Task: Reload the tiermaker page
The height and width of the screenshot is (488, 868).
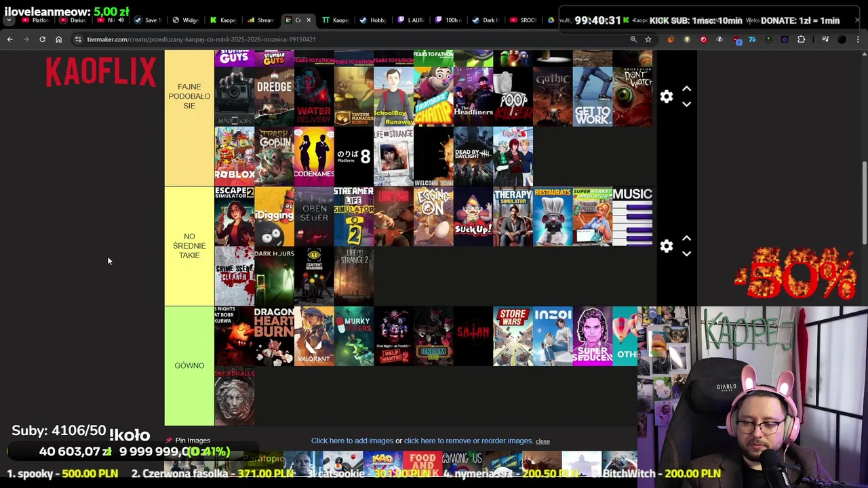Action: pos(42,39)
